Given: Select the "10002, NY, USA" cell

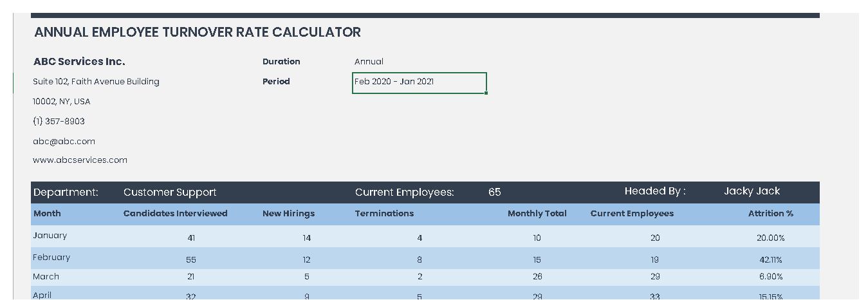Looking at the screenshot, I should [62, 102].
